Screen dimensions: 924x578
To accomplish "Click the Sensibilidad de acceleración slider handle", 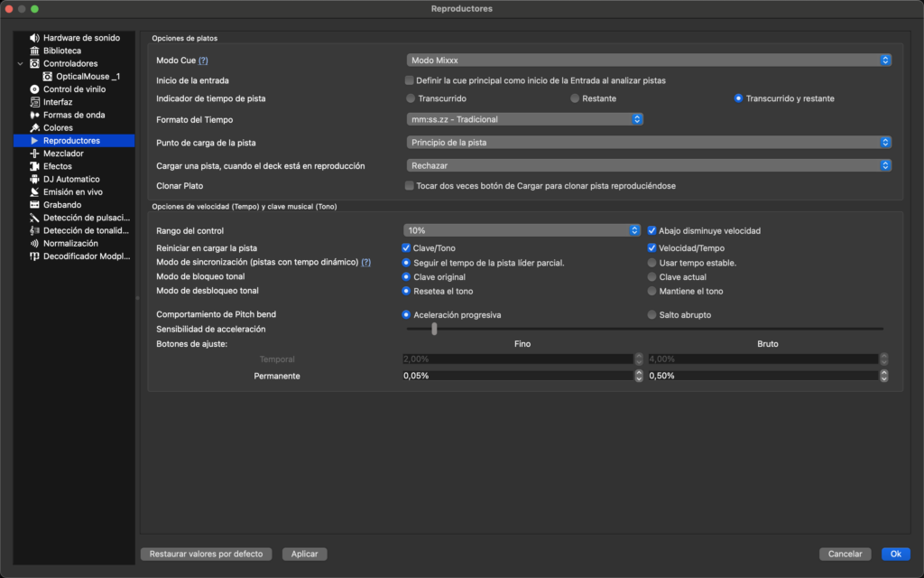I will [x=434, y=329].
